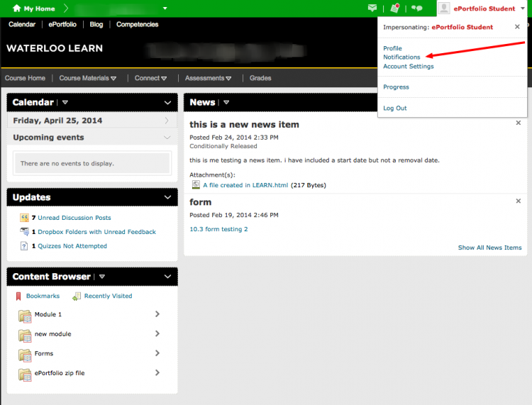Click the 'this is a new news item' heading

pyautogui.click(x=244, y=125)
